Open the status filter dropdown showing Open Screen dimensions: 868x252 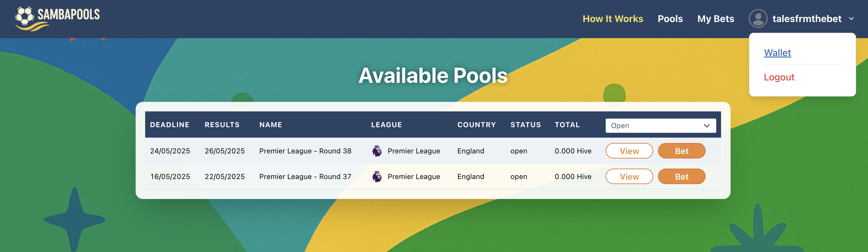click(660, 125)
